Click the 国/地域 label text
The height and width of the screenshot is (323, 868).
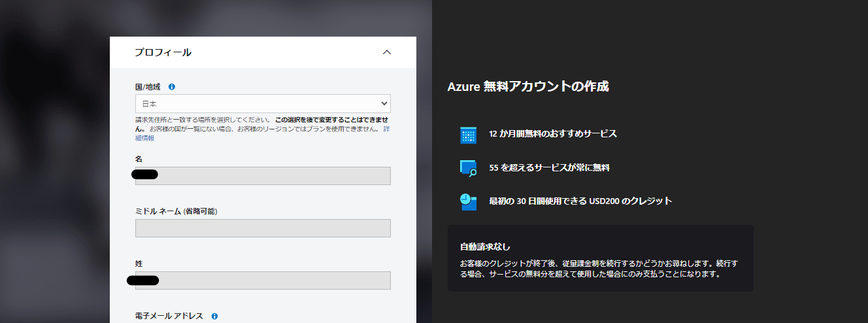(148, 86)
